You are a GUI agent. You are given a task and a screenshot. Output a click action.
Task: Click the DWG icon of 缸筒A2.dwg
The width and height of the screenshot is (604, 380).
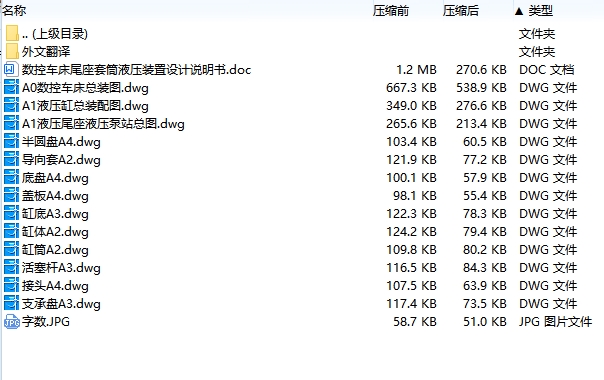(11, 250)
